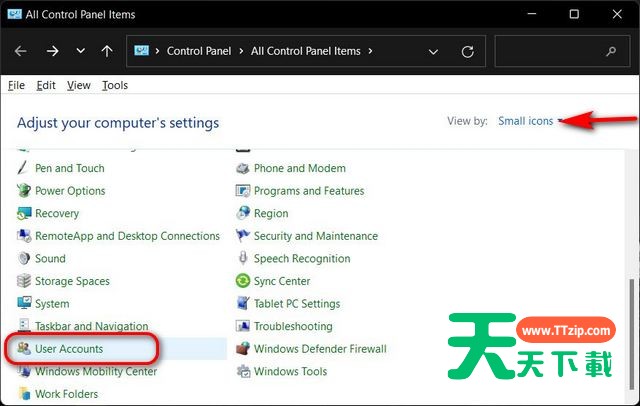The width and height of the screenshot is (640, 406).
Task: Maximize the All Control Panel Items window
Action: 574,14
